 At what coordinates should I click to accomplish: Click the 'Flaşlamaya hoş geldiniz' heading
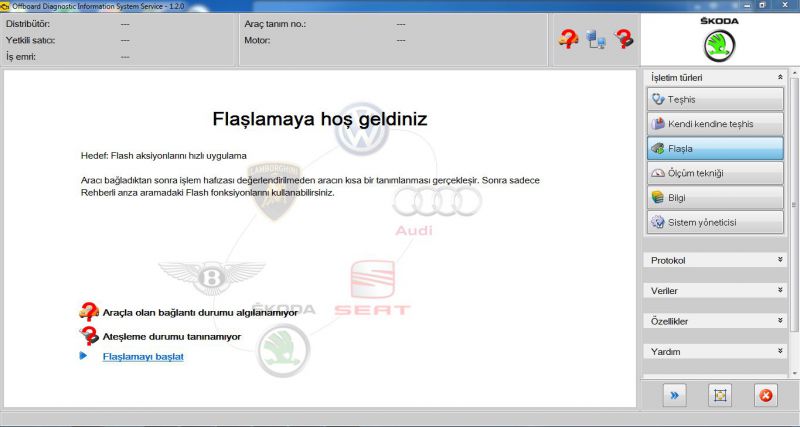[320, 119]
